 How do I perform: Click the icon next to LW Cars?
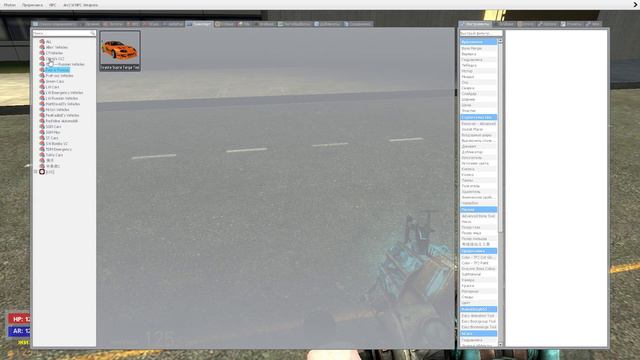click(42, 87)
